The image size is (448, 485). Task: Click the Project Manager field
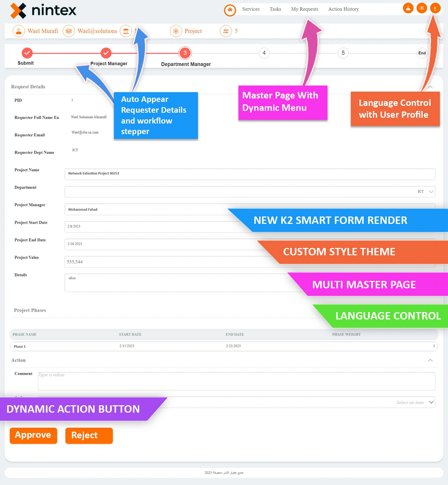pyautogui.click(x=250, y=209)
